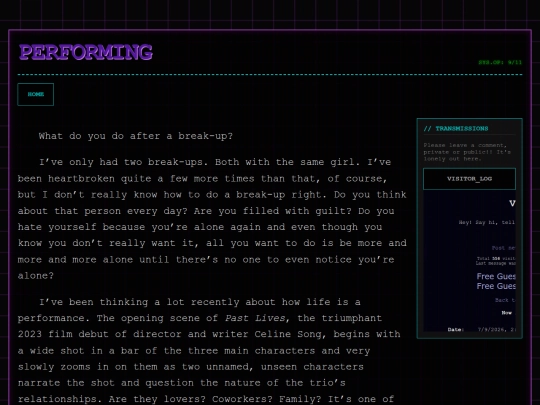Image resolution: width=540 pixels, height=405 pixels.
Task: Open the VISITOR_LOG button
Action: [x=469, y=179]
